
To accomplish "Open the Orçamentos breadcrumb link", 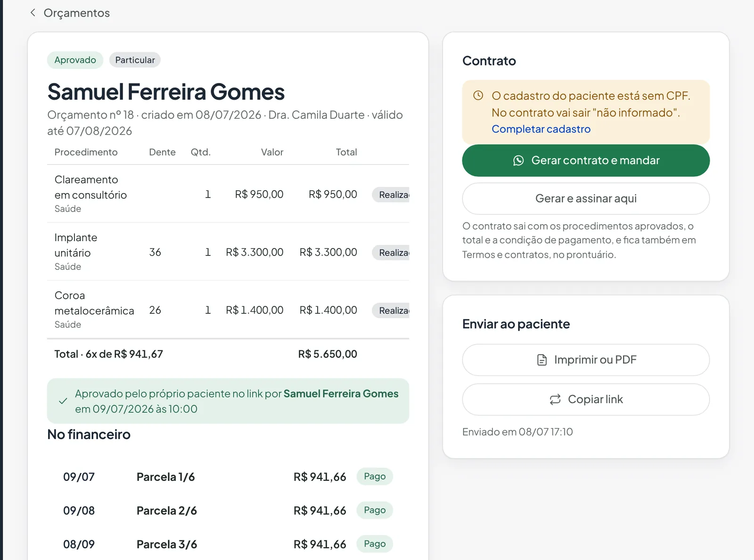I will (77, 13).
